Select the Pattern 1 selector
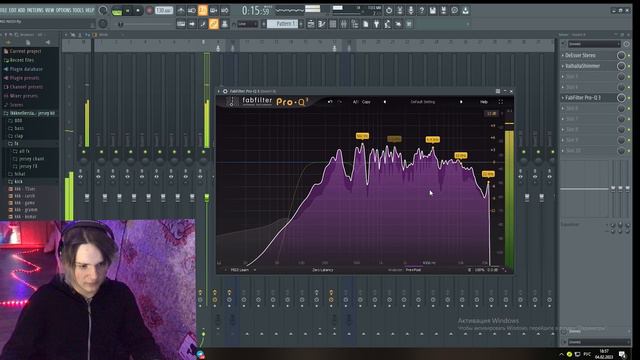Viewport: 640px width, 360px height. pyautogui.click(x=282, y=24)
